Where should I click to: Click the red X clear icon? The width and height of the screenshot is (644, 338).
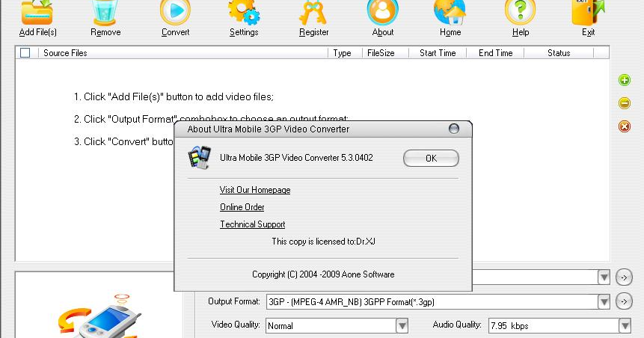(625, 126)
